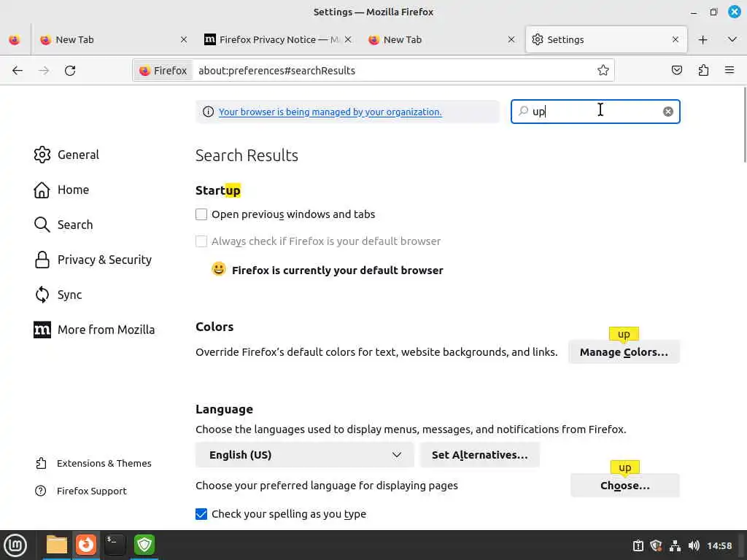Open Firefox Support link
The image size is (747, 560).
[81, 491]
